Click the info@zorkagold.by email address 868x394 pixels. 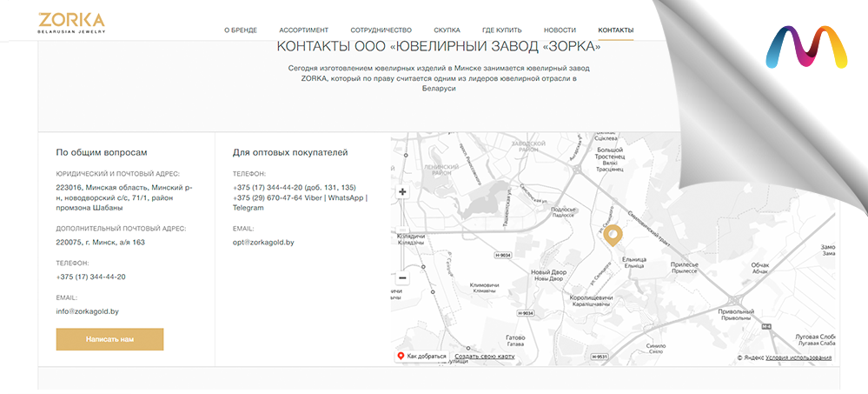click(88, 311)
